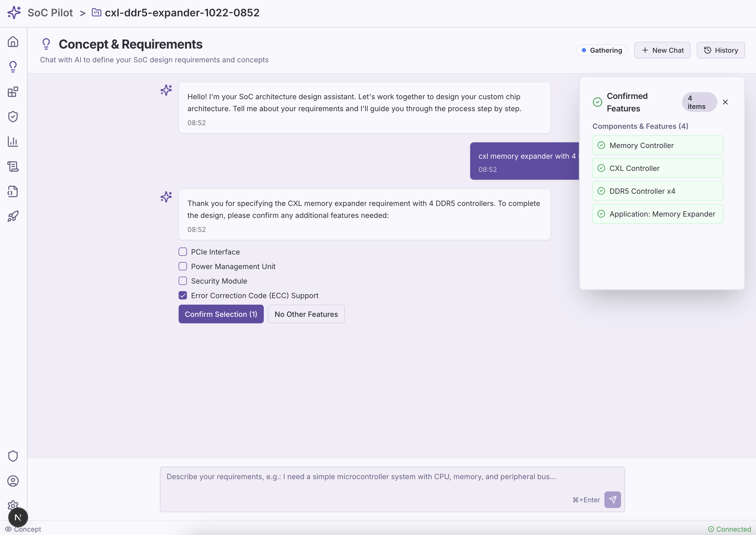Uncheck Error Correction Code (ECC) Support
This screenshot has width=756, height=535.
point(183,296)
